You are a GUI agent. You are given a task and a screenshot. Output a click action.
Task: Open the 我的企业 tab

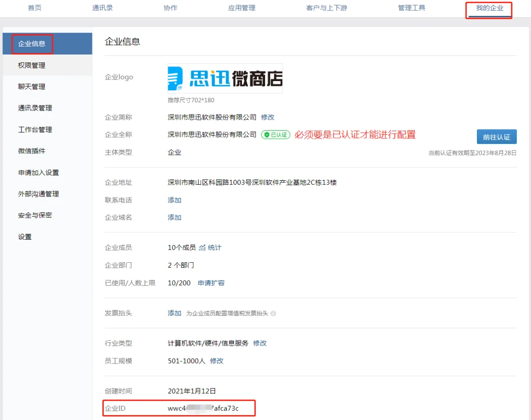click(490, 8)
